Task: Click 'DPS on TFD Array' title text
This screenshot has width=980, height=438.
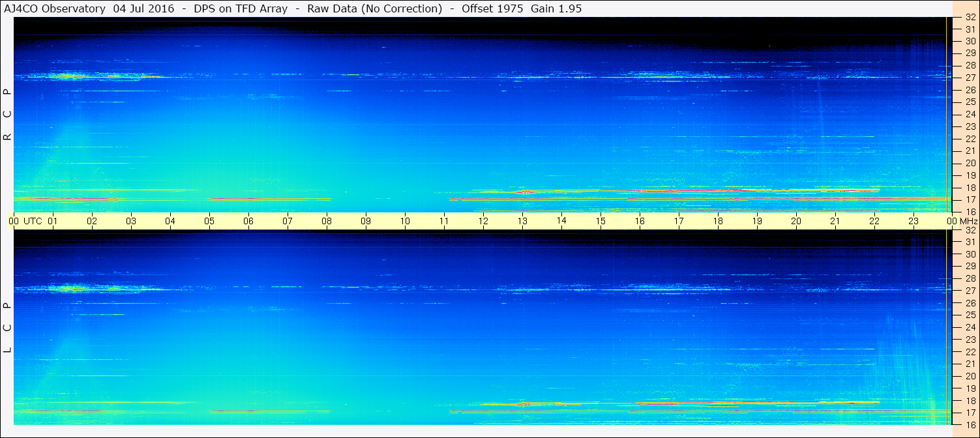Action: (241, 8)
